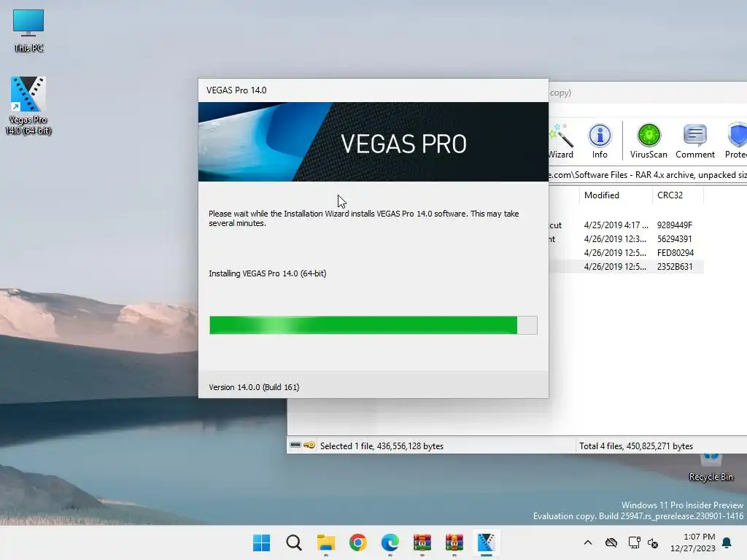Click the WinRAR archive path bar
747x560 pixels.
point(648,175)
